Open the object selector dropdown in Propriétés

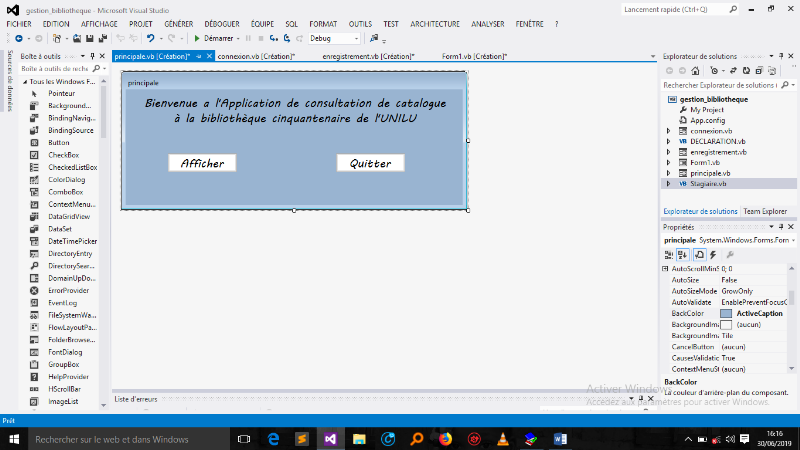(793, 240)
